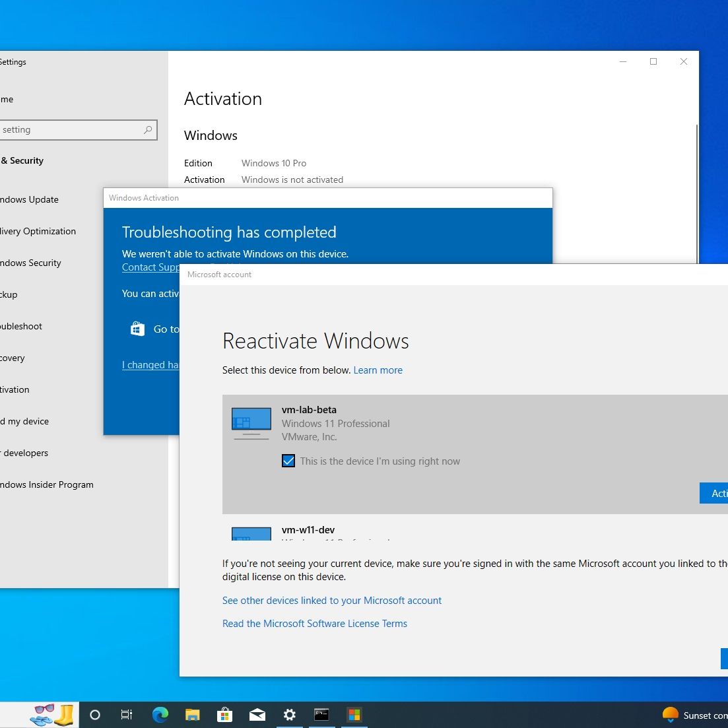This screenshot has width=728, height=728.
Task: Check 'This is the device I'm using' checkbox
Action: tap(288, 461)
